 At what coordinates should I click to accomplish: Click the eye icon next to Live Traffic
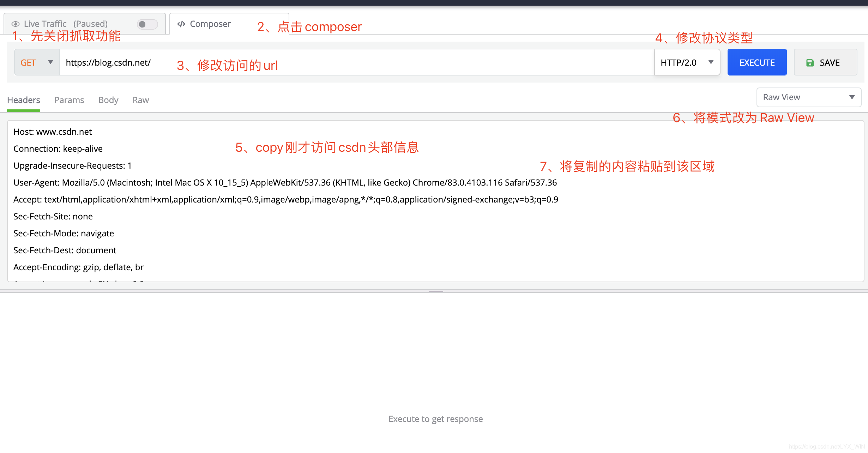click(x=16, y=24)
